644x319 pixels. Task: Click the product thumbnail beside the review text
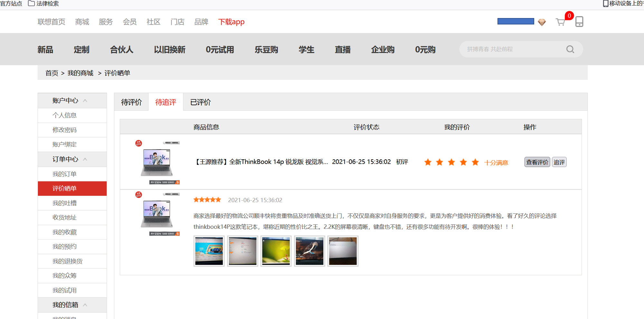tap(157, 214)
